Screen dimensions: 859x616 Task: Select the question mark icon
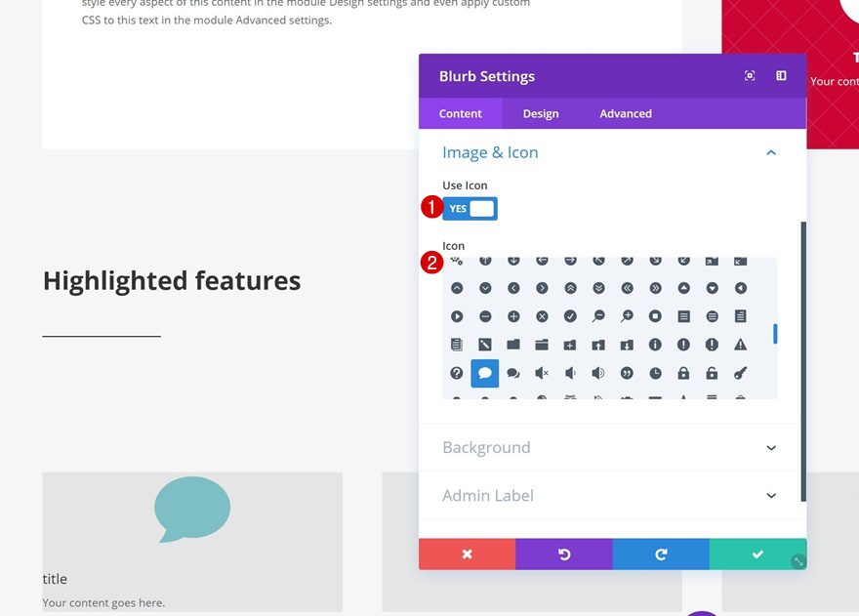point(456,374)
